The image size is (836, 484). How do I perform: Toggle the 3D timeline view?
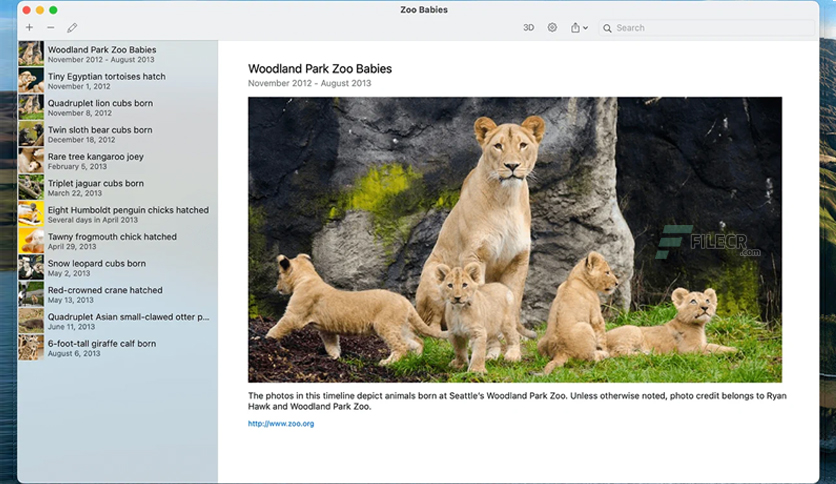tap(528, 28)
